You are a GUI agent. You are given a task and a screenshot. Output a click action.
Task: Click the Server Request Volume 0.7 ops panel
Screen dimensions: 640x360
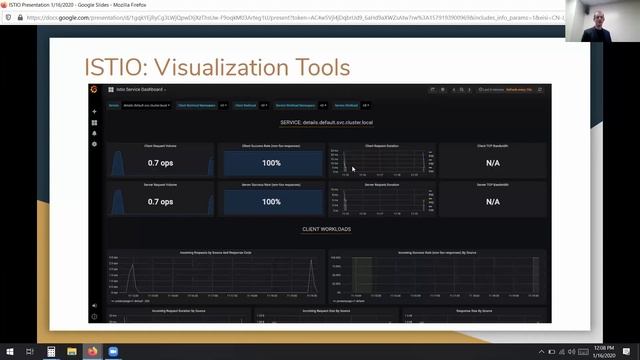click(x=160, y=199)
